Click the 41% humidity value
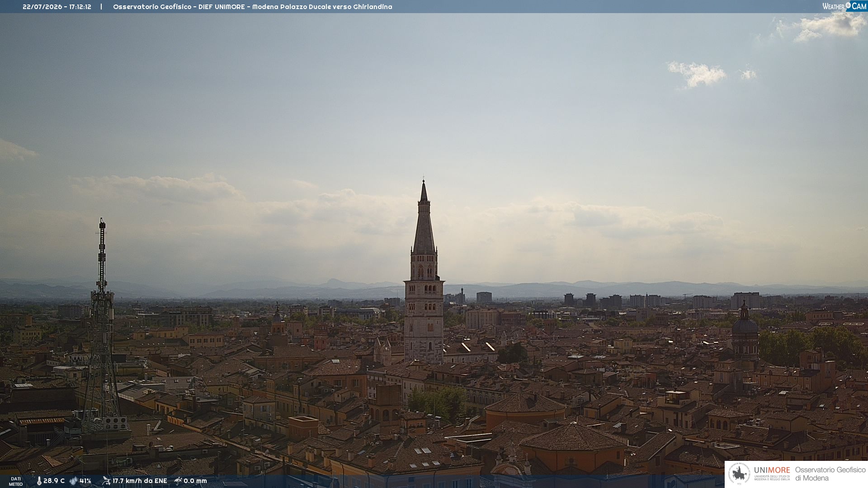 point(85,481)
